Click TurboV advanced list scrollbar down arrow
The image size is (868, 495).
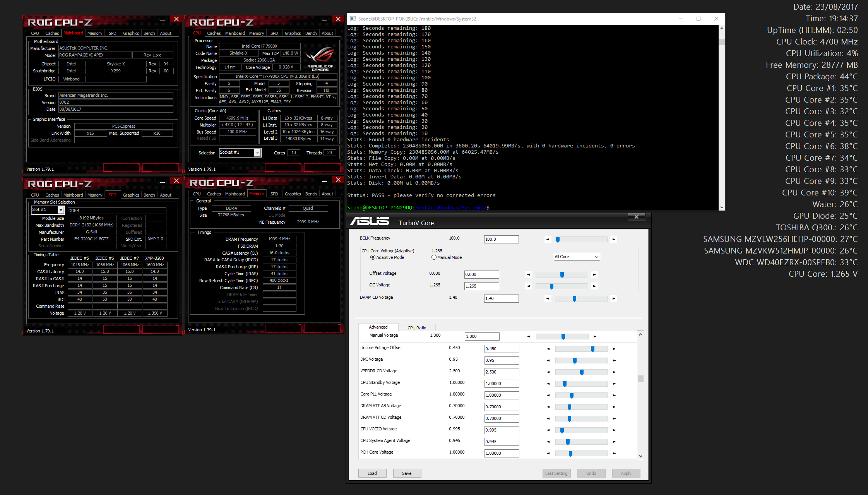tap(640, 456)
